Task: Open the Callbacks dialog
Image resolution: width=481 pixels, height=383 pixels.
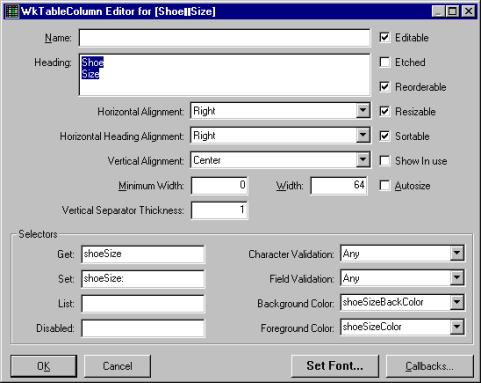Action: 430,366
